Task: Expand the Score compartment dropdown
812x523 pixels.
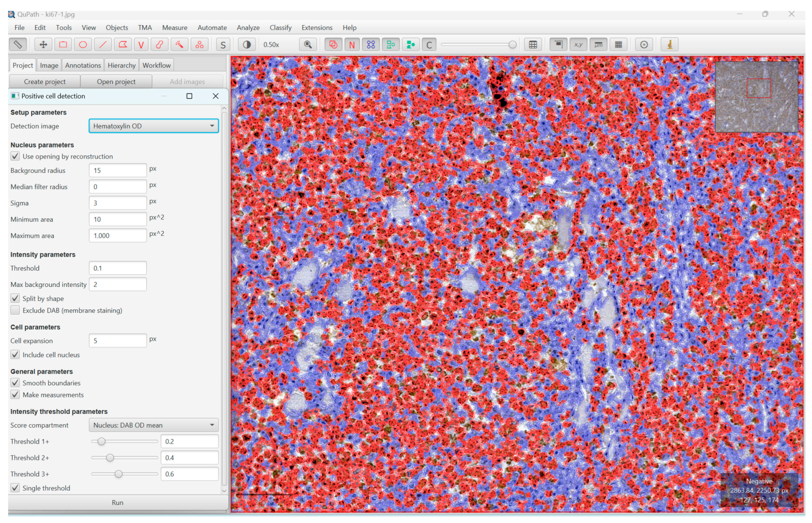Action: (154, 425)
